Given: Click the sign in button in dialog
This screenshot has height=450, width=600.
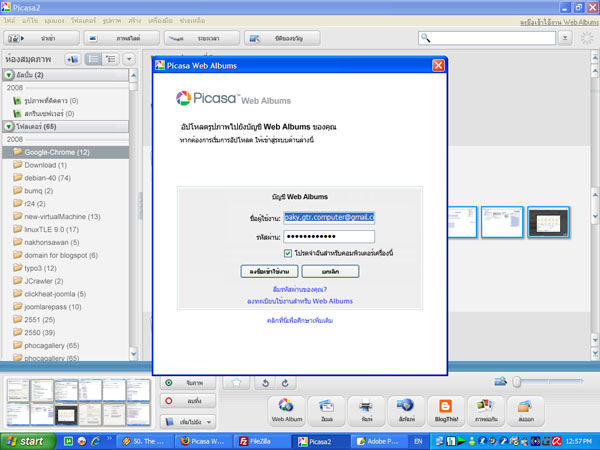Looking at the screenshot, I should (269, 271).
